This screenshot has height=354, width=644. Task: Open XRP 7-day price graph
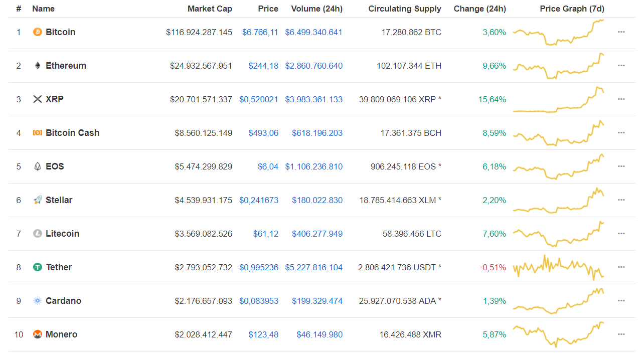(x=558, y=99)
